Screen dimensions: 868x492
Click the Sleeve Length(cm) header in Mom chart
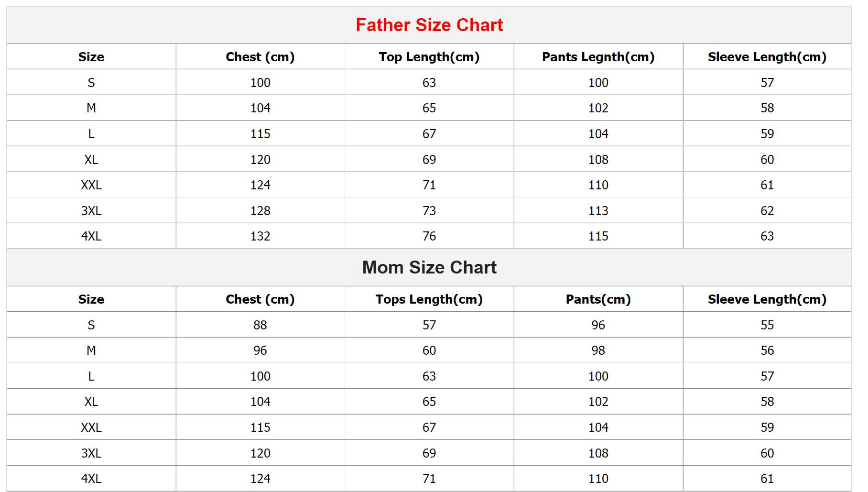tap(767, 299)
